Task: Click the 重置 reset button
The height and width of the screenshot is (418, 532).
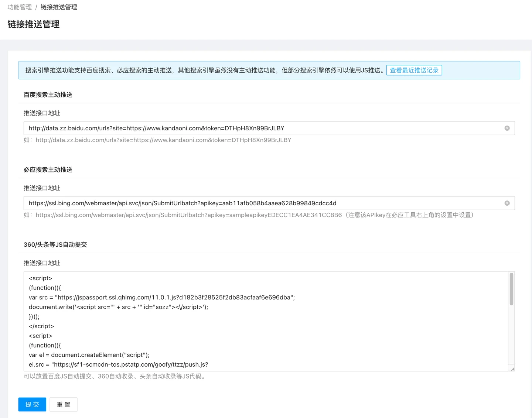Action: tap(63, 404)
